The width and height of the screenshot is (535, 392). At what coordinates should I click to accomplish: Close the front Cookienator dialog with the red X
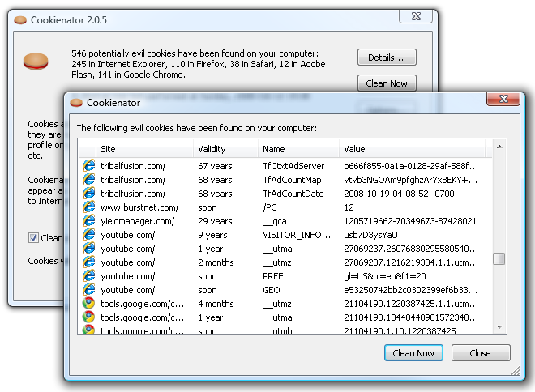click(503, 99)
